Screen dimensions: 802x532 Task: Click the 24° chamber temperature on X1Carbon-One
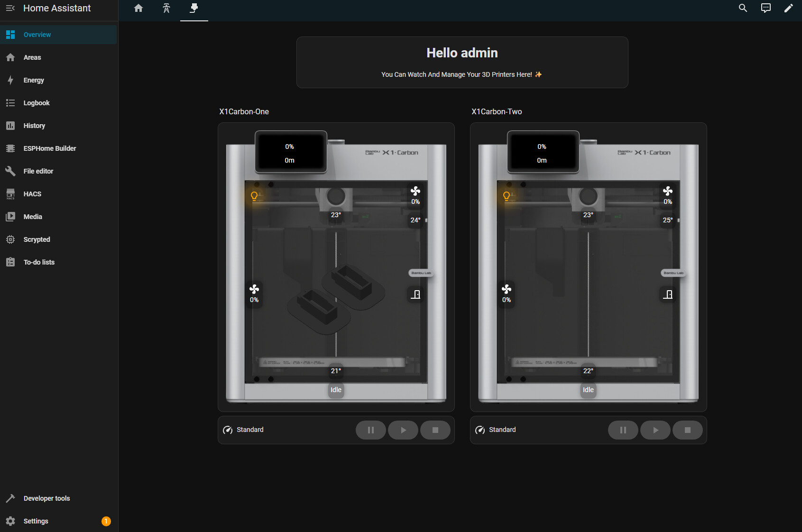point(415,220)
